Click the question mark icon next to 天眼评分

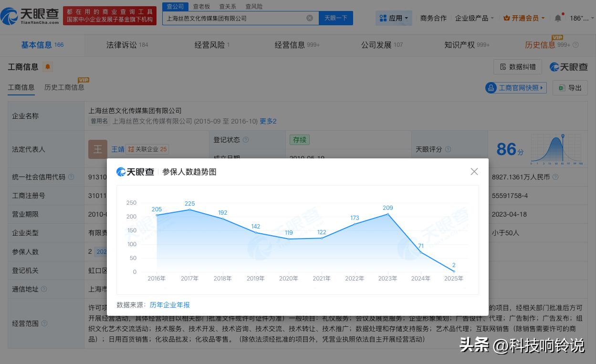(448, 149)
